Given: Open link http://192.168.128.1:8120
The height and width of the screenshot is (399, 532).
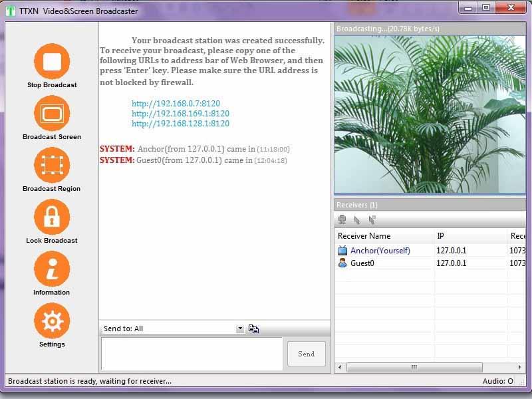Looking at the screenshot, I should pos(180,124).
